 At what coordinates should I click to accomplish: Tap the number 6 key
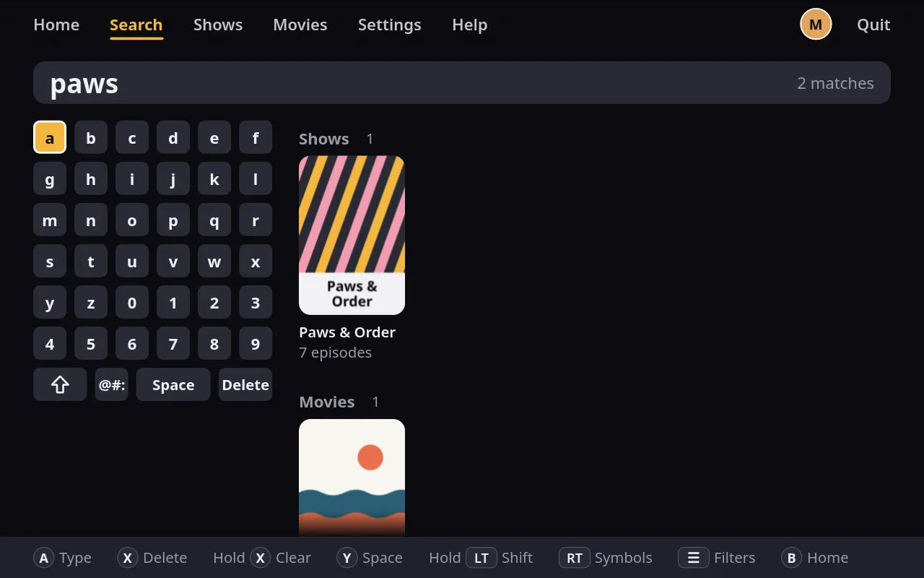click(132, 343)
